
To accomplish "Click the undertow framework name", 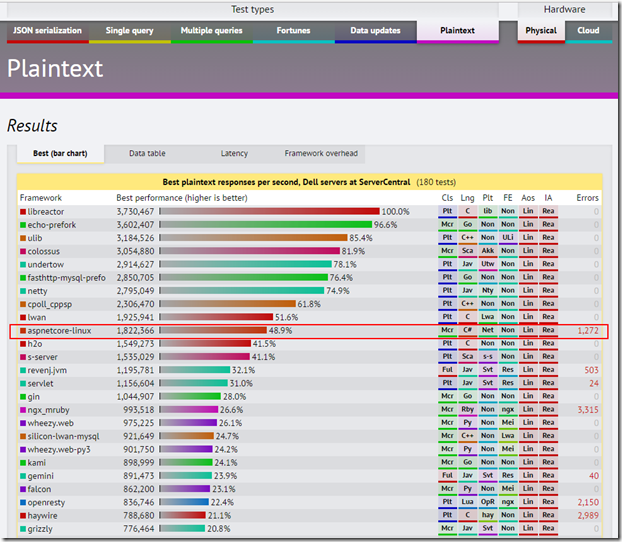I will (46, 265).
